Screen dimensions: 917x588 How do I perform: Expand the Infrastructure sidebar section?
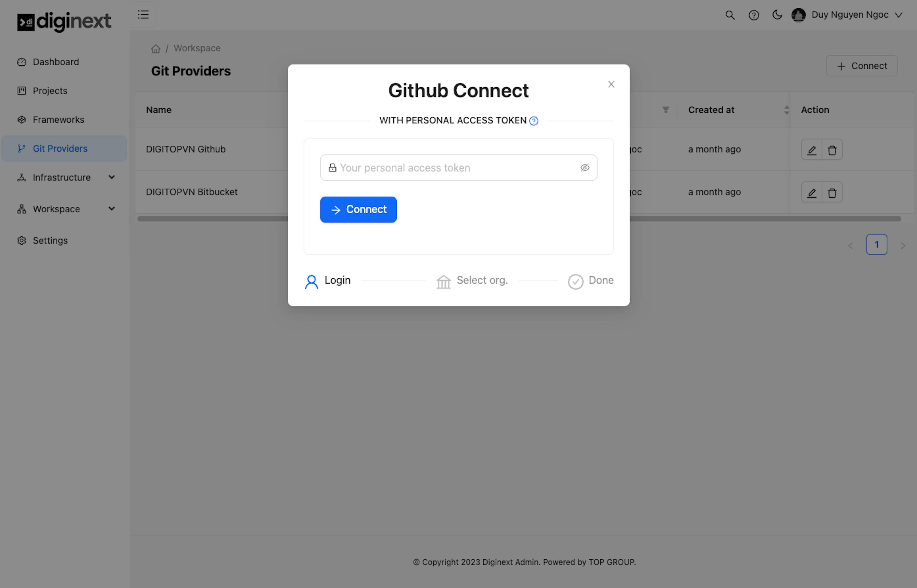tap(111, 177)
